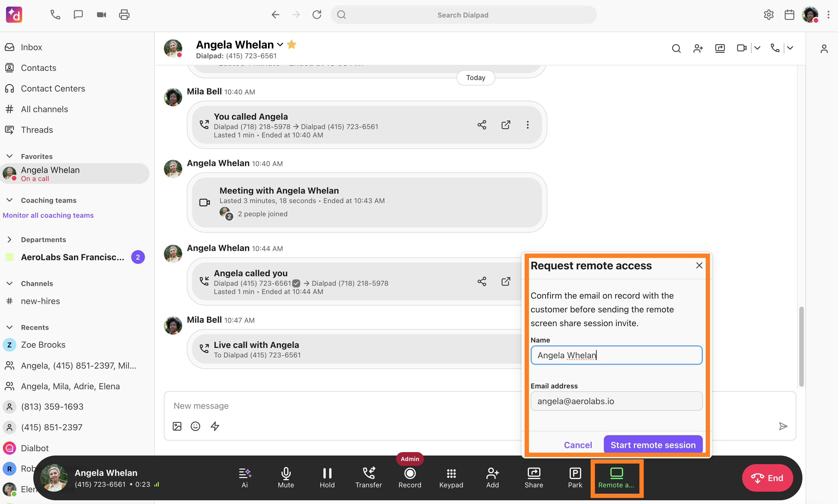Share the 'Angela called you' call entry
The width and height of the screenshot is (838, 504).
click(x=482, y=281)
